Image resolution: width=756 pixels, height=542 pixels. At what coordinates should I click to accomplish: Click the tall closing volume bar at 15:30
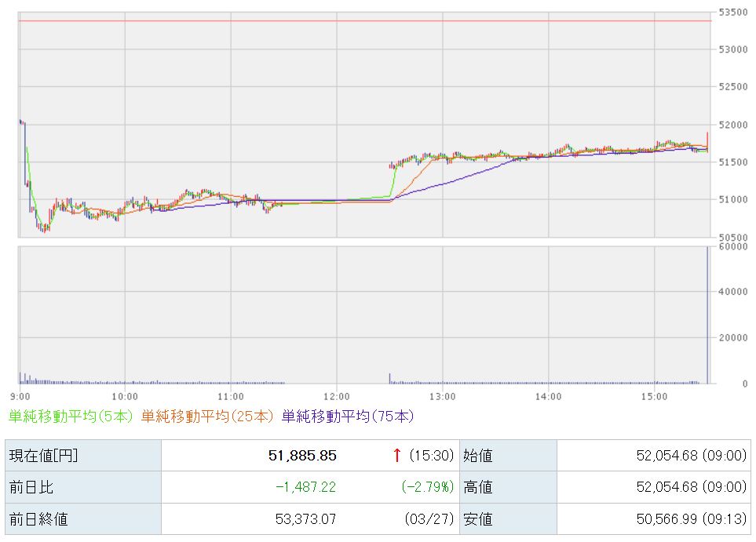pyautogui.click(x=707, y=314)
